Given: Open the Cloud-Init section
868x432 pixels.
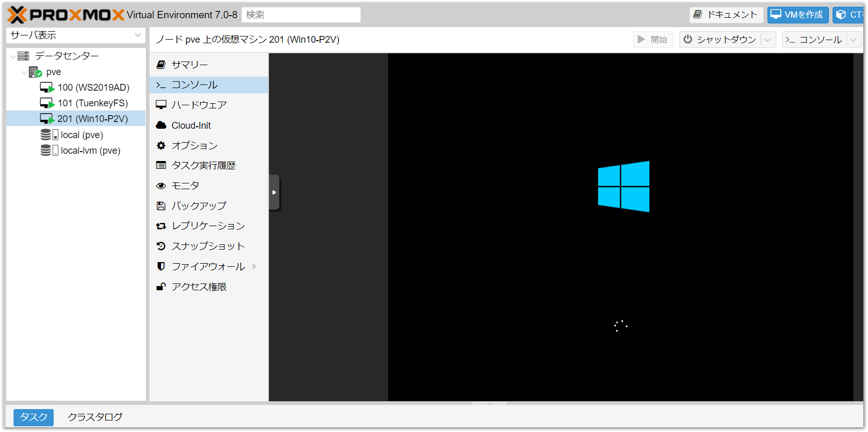Looking at the screenshot, I should (209, 125).
